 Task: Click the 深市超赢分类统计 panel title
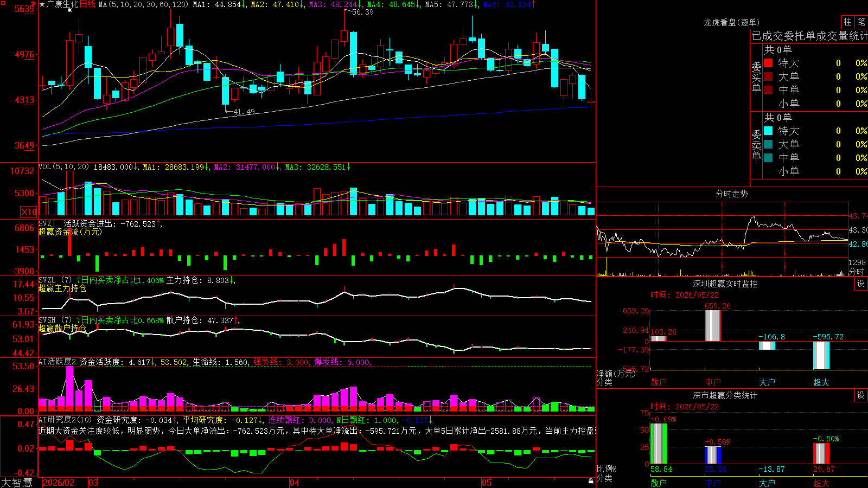tap(725, 395)
